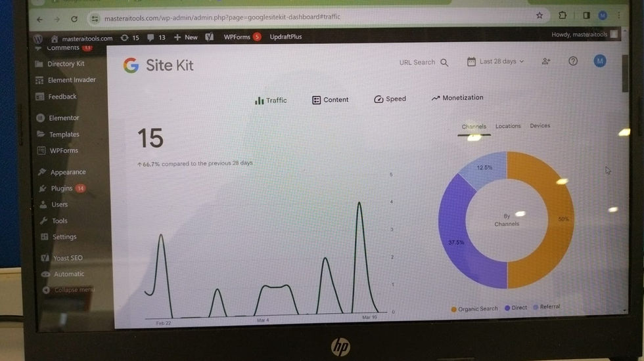Image resolution: width=644 pixels, height=361 pixels.
Task: Open Comments in the sidebar
Action: click(x=64, y=48)
